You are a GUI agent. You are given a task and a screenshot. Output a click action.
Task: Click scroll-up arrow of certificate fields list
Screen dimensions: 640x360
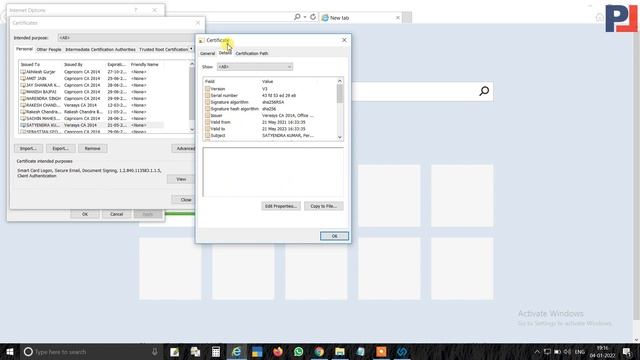point(340,81)
